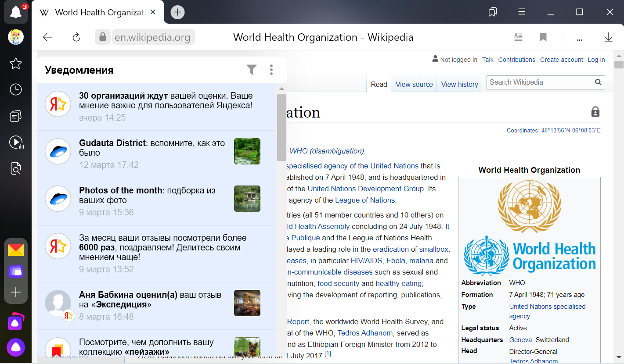This screenshot has width=624, height=364.
Task: Select the World Health Organization tab
Action: [x=98, y=12]
